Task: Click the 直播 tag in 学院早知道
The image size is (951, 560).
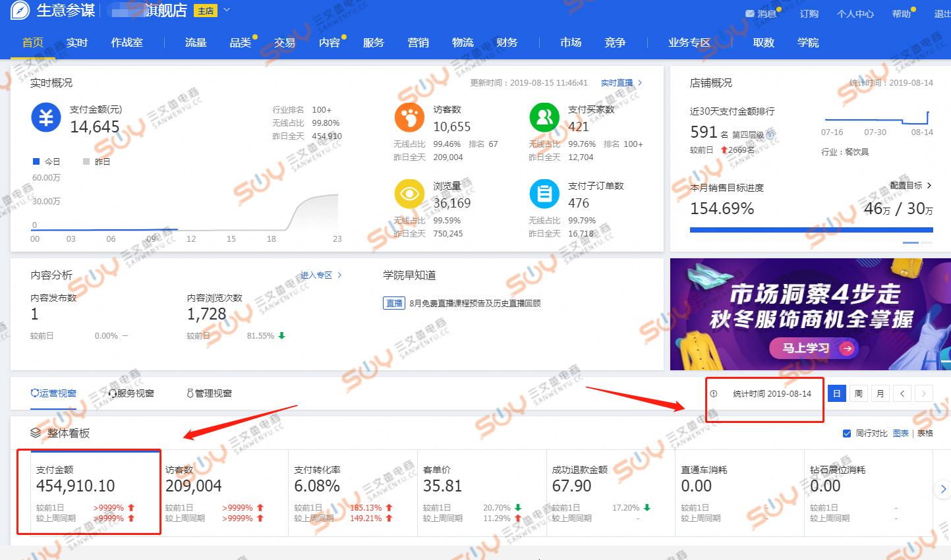Action: (394, 304)
